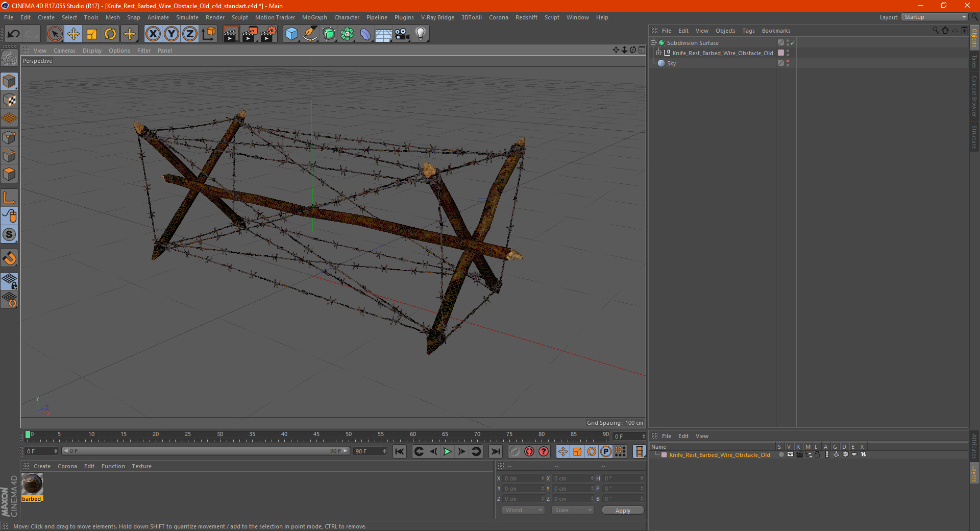This screenshot has width=980, height=531.
Task: Open material manager Texture menu
Action: [141, 466]
